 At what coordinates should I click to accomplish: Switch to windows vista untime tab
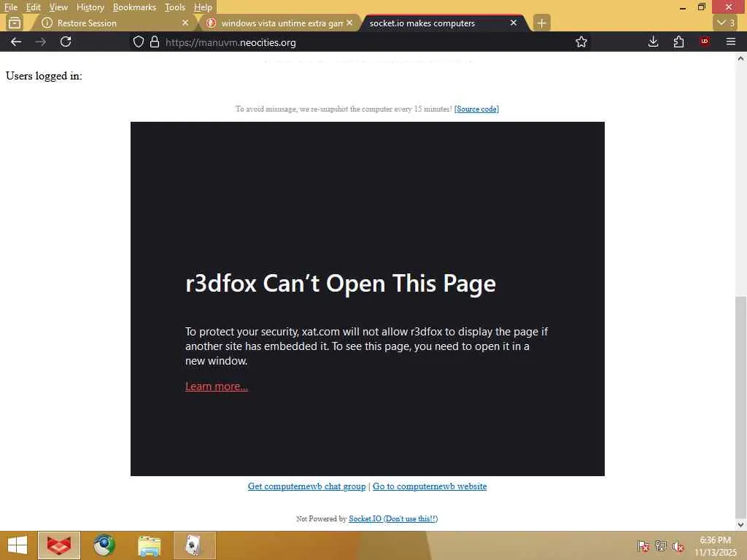[279, 23]
